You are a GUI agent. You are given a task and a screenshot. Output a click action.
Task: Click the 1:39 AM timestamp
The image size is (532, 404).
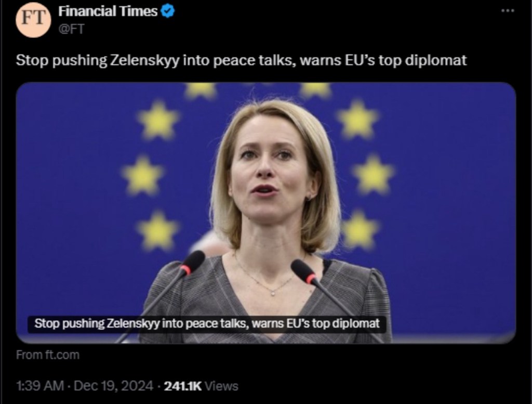coord(39,386)
